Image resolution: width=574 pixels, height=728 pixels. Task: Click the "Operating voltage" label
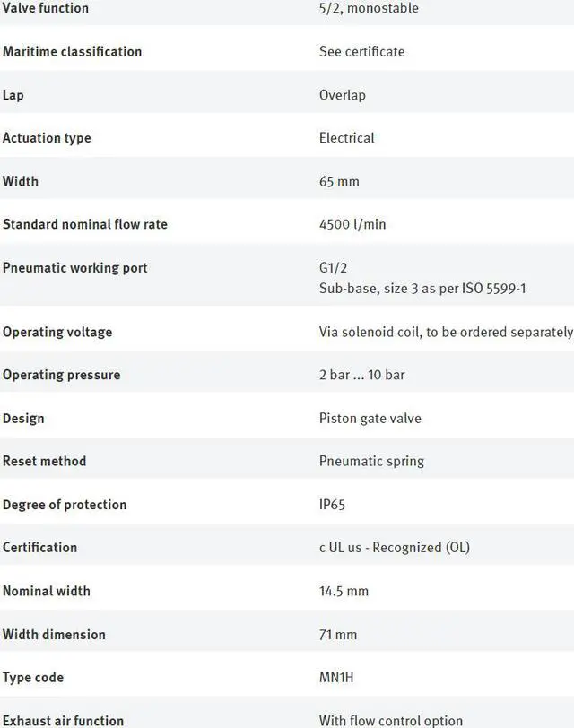coord(57,332)
